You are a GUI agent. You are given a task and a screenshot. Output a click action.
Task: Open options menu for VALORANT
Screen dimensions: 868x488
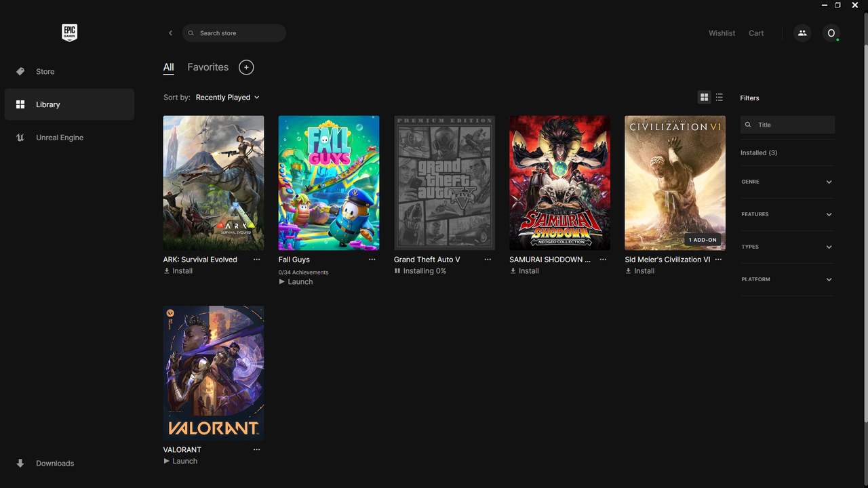(x=256, y=449)
